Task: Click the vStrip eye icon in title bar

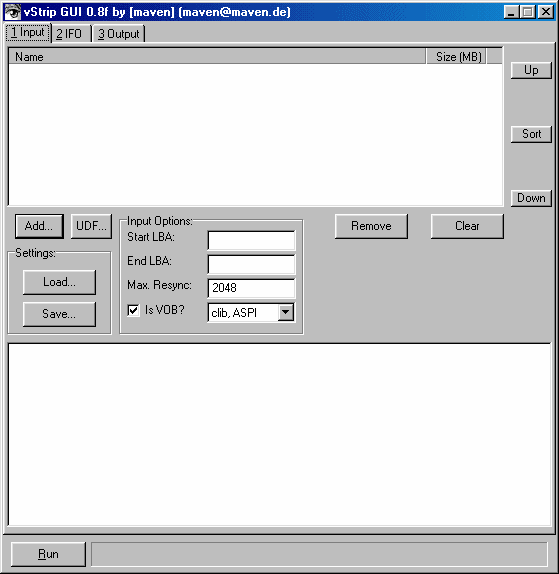Action: pos(13,12)
